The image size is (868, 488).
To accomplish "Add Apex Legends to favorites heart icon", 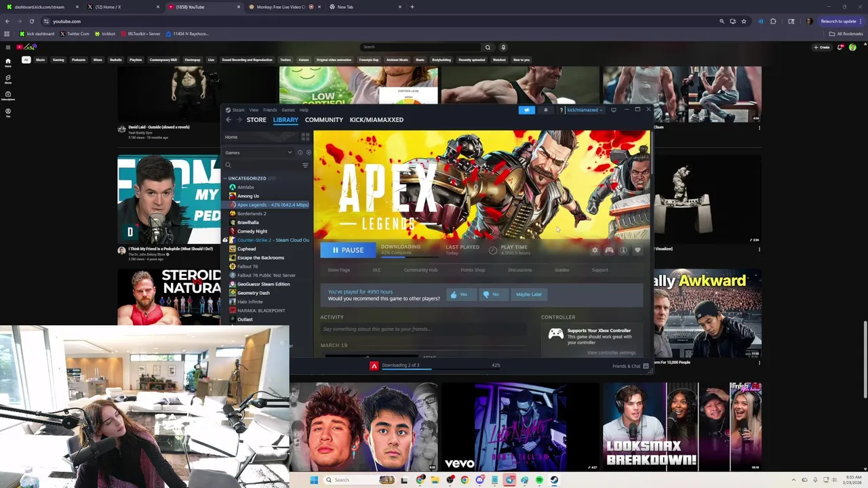I will pyautogui.click(x=637, y=250).
